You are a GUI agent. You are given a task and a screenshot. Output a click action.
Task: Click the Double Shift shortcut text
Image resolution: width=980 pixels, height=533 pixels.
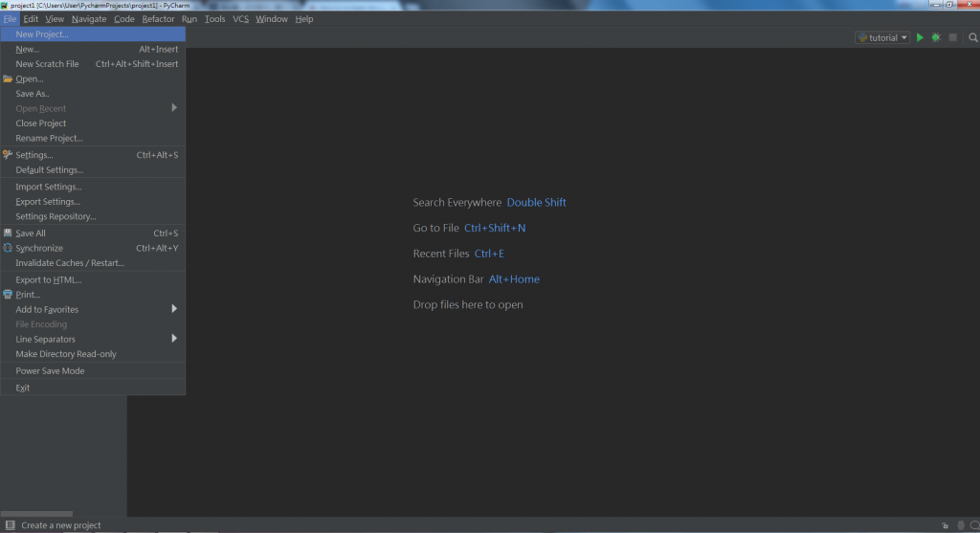coord(536,203)
